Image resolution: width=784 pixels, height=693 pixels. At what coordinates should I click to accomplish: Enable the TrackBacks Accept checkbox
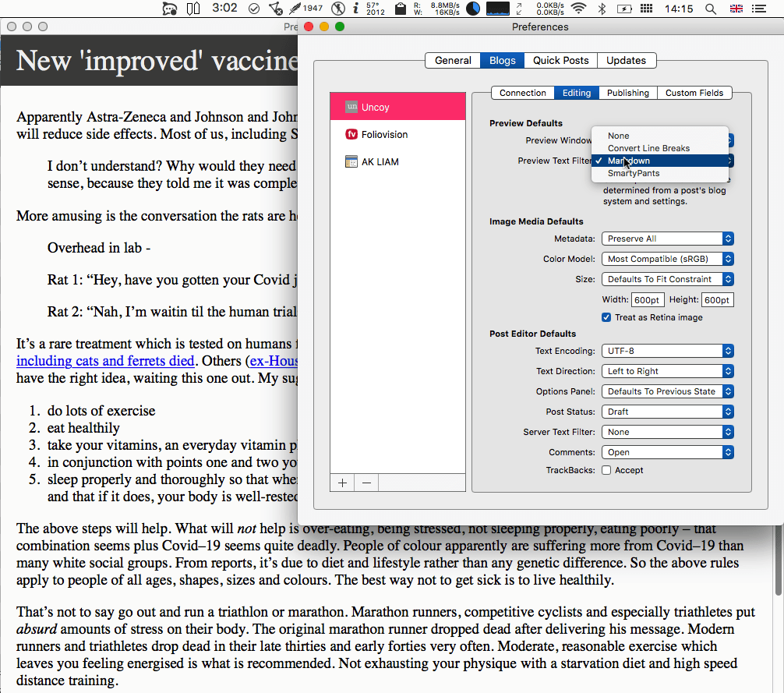click(606, 470)
